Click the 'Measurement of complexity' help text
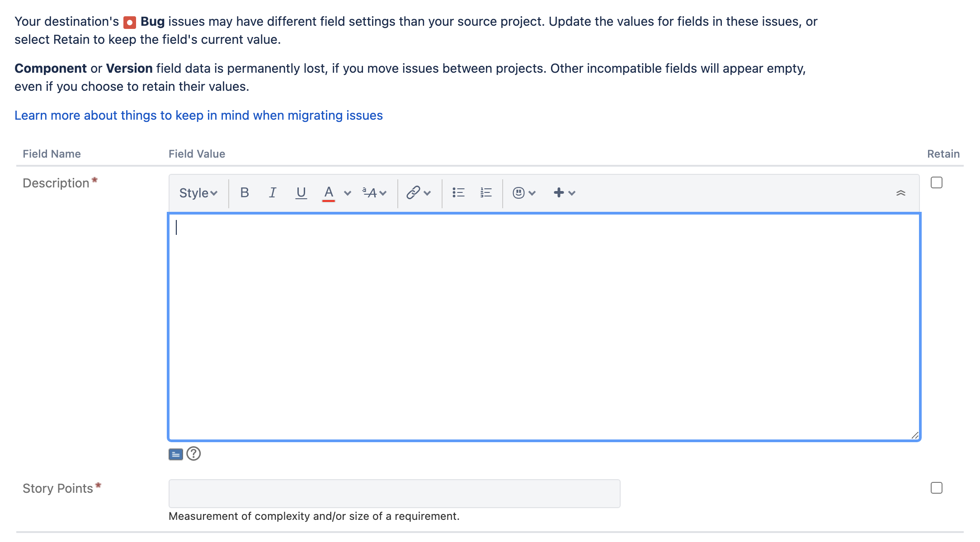The height and width of the screenshot is (542, 980). 314,516
